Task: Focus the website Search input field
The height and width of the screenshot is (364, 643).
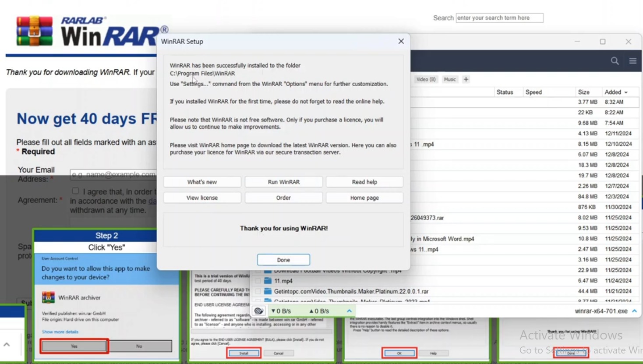Action: click(x=499, y=18)
